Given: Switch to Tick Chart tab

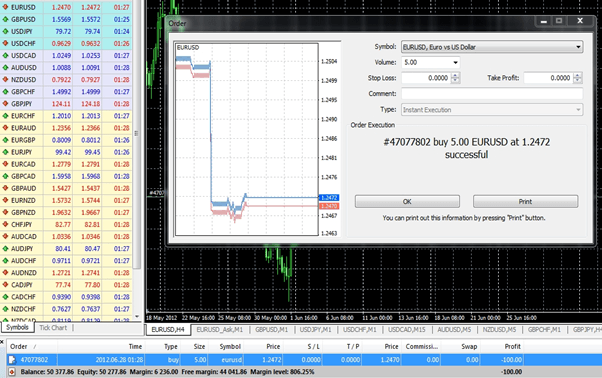Looking at the screenshot, I should [x=53, y=328].
